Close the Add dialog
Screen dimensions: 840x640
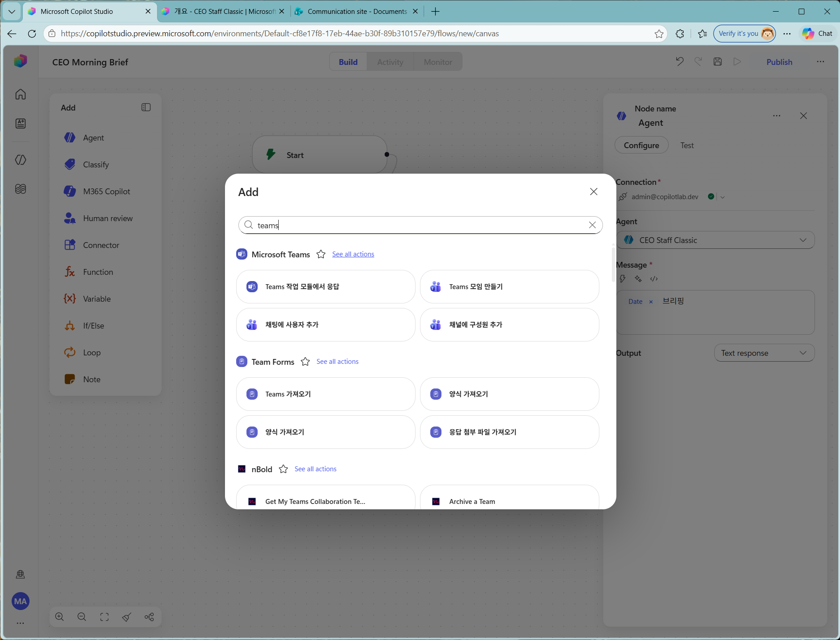click(x=594, y=192)
